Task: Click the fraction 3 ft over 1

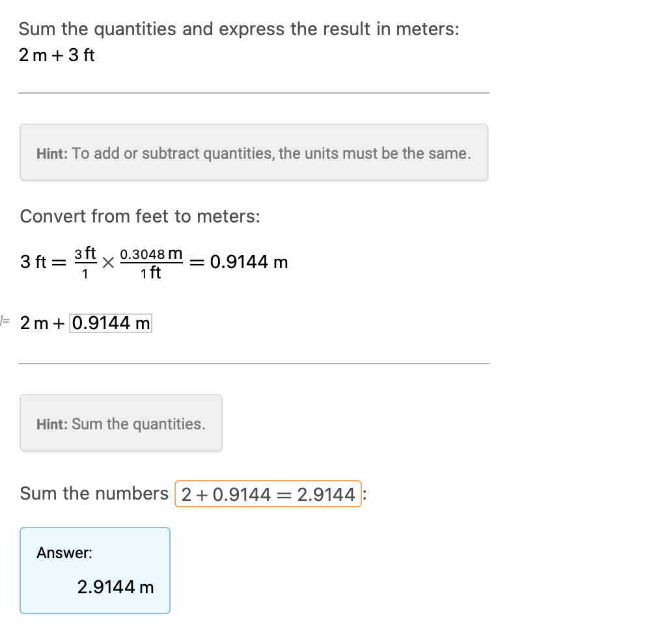Action: coord(85,263)
